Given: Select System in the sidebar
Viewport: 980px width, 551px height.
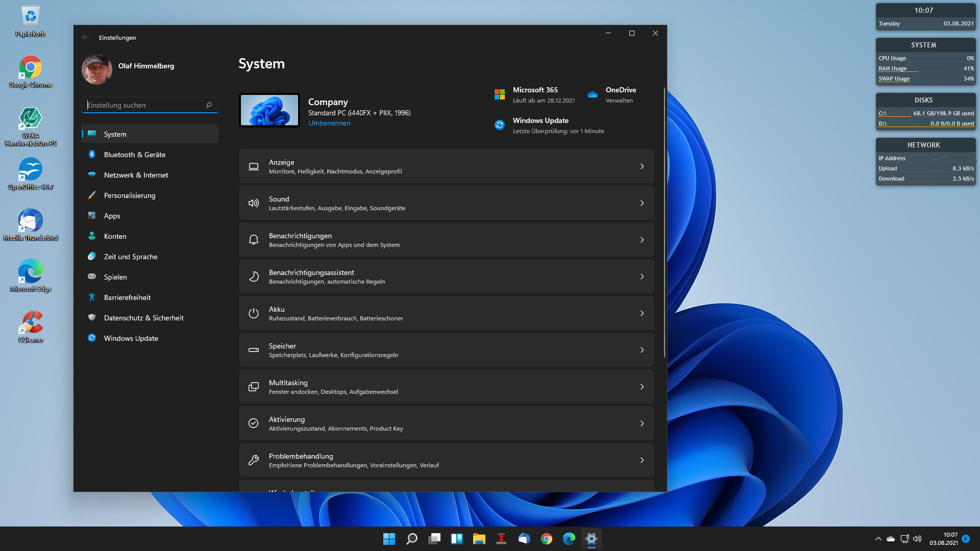Looking at the screenshot, I should point(150,134).
